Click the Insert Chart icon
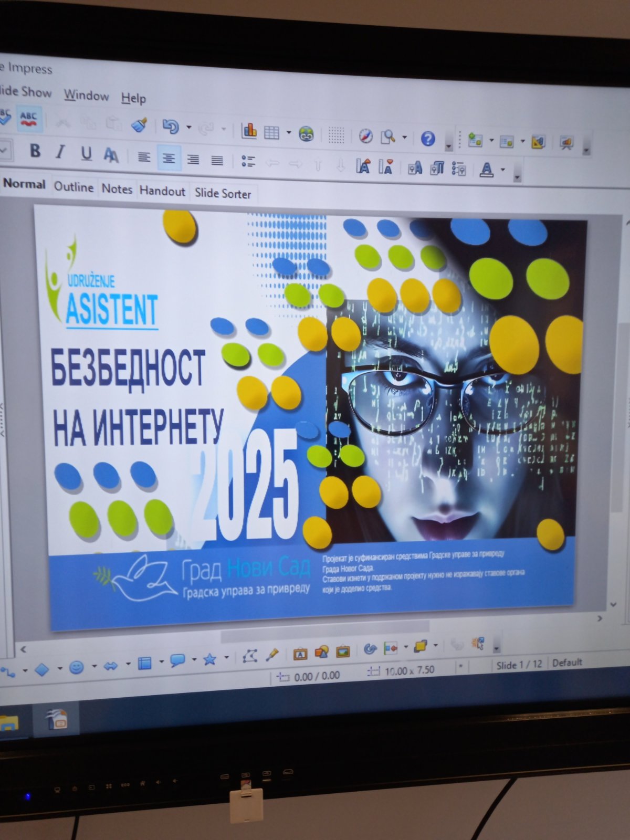630x840 pixels. [x=249, y=131]
